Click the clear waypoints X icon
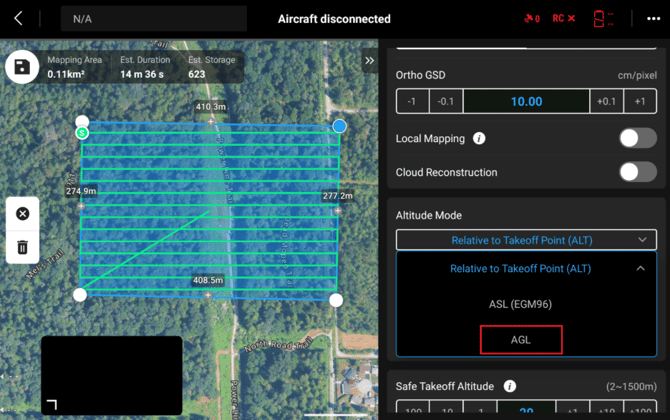Viewport: 670px width, 420px height. pyautogui.click(x=23, y=214)
